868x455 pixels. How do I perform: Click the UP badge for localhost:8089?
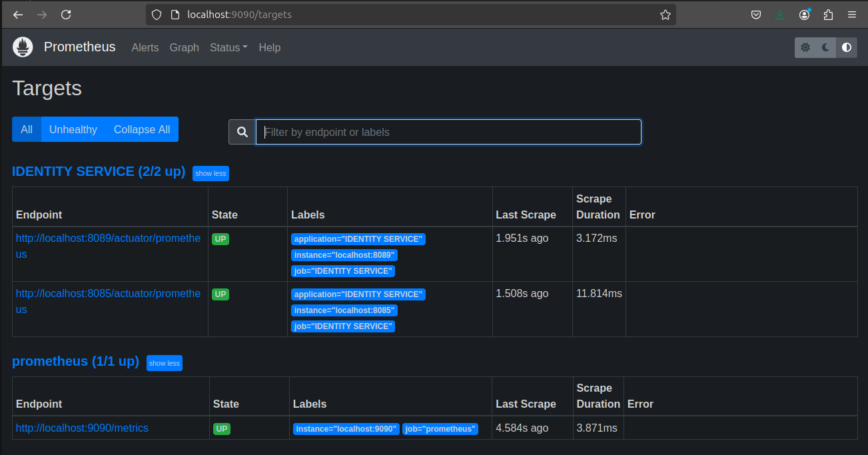coord(220,239)
